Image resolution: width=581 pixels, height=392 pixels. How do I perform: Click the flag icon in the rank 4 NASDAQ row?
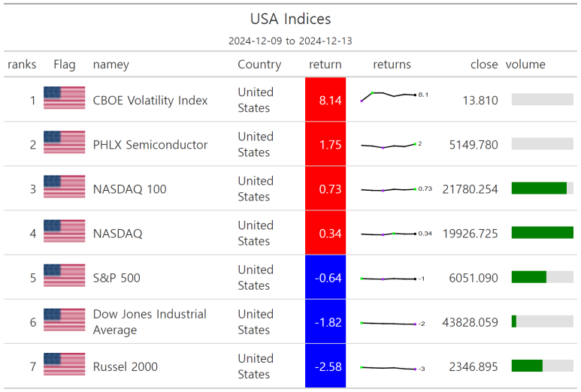pos(64,231)
